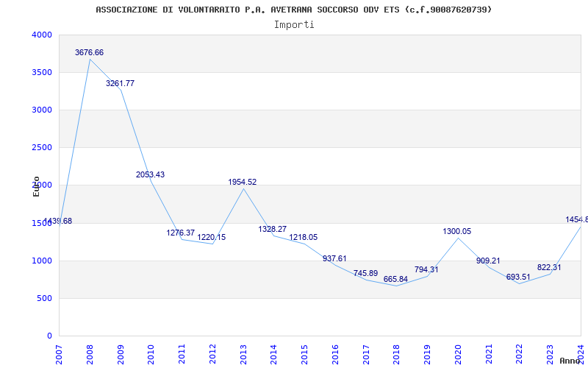
Task: Click the y-axis value 0
Action: pyautogui.click(x=49, y=336)
